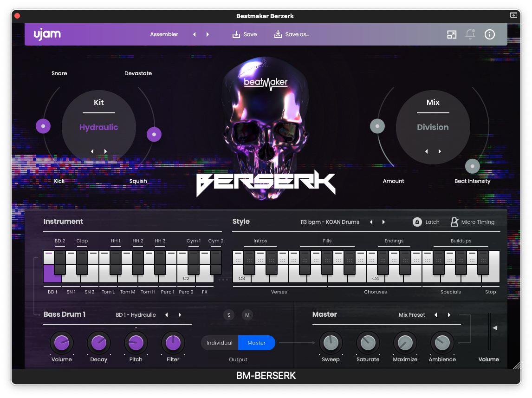Click the Beat Intensity slider handle

click(472, 166)
